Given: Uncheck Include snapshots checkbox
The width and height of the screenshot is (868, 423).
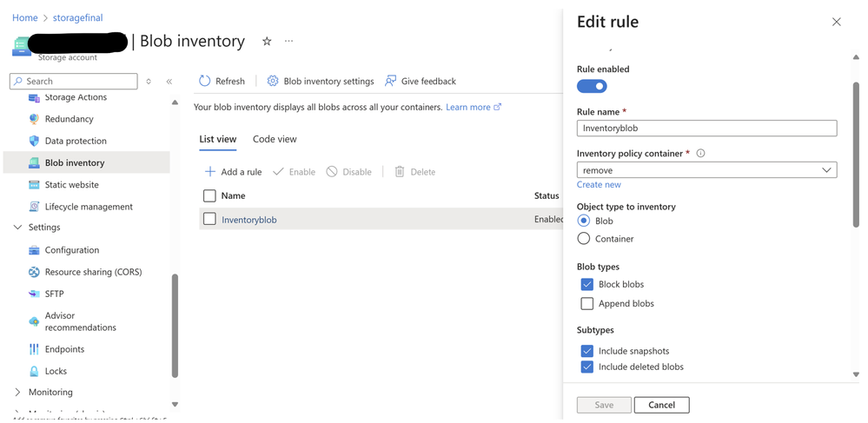Looking at the screenshot, I should (x=587, y=351).
